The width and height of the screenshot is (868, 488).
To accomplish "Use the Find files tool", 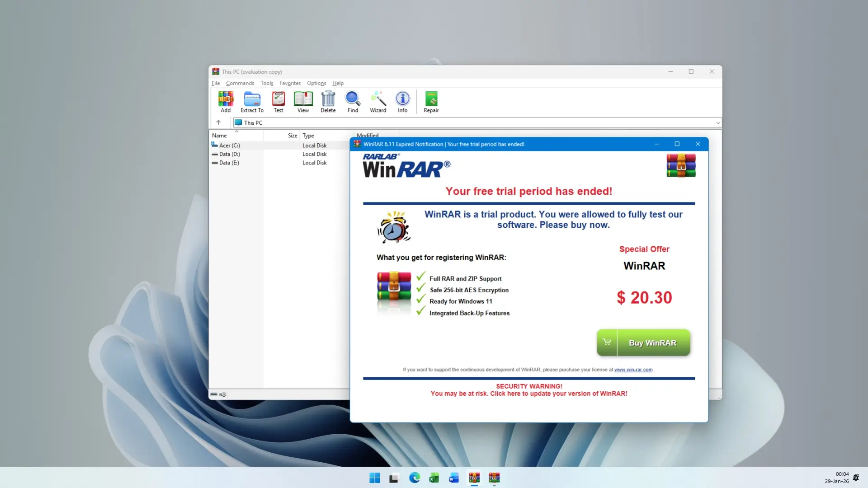I will coord(353,102).
